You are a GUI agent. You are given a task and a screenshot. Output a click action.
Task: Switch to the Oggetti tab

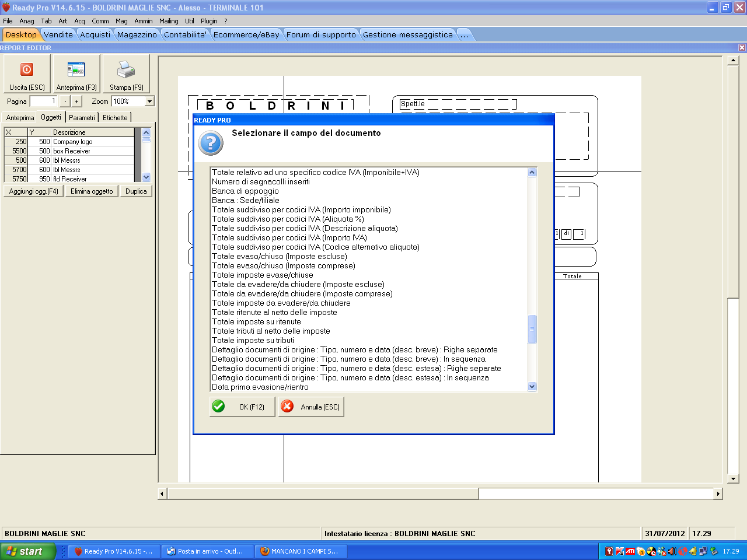tap(51, 117)
